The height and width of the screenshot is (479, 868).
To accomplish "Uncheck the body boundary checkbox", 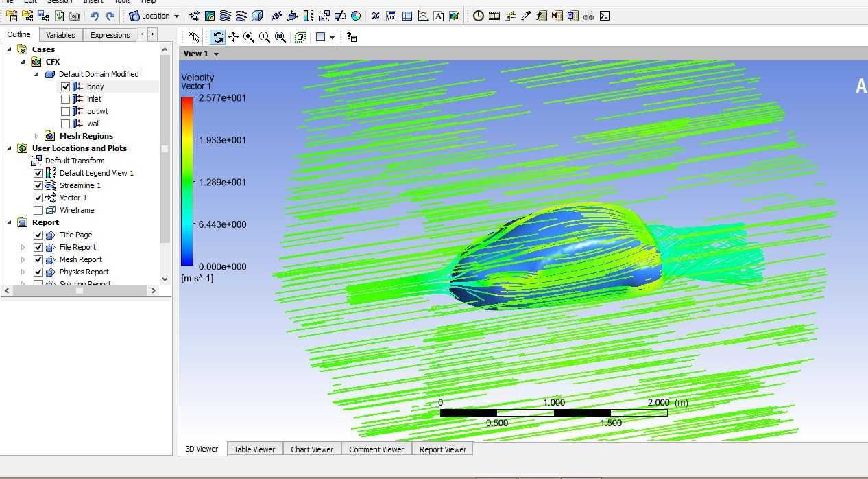I will pos(66,86).
